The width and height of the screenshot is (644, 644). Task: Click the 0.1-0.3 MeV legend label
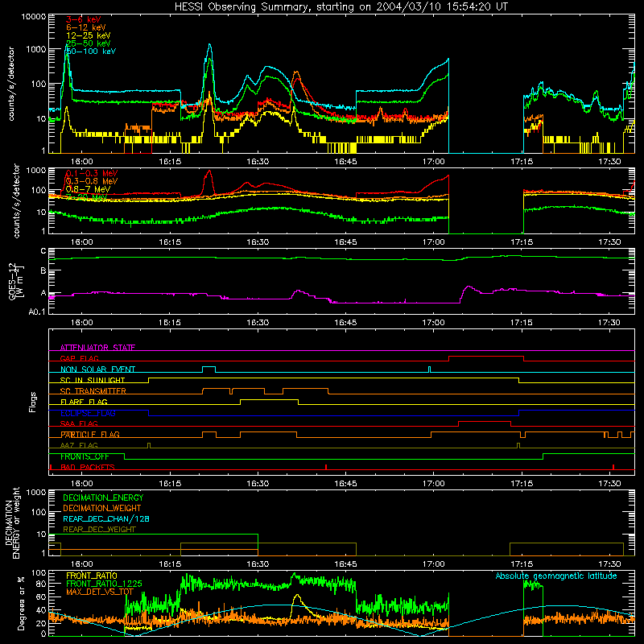(91, 173)
